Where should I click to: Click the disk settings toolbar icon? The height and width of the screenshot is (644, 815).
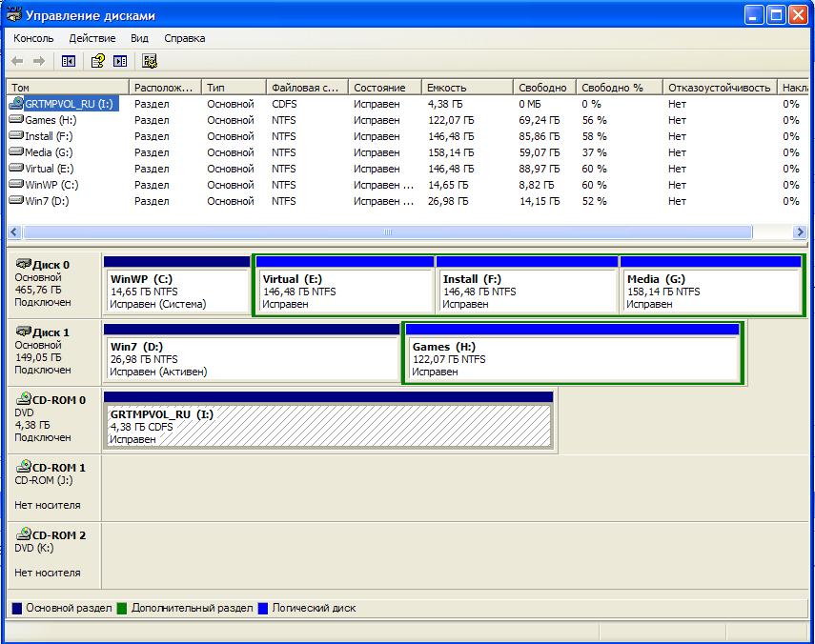click(150, 61)
